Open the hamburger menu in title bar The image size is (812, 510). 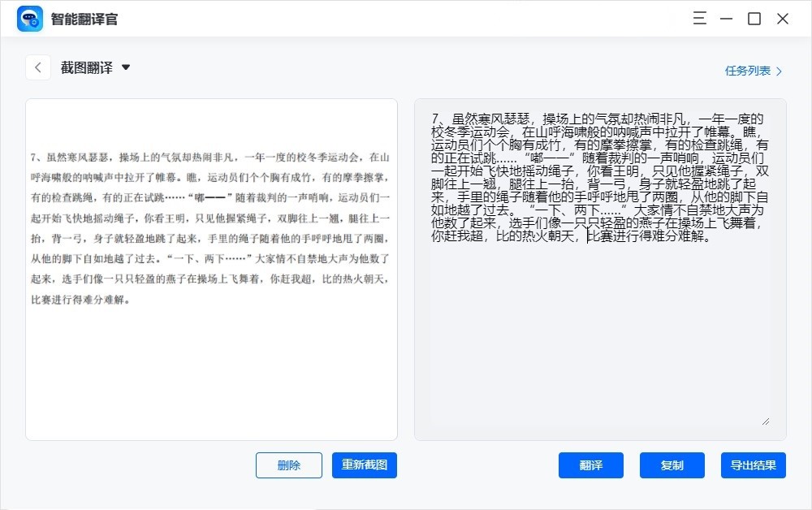click(x=700, y=18)
